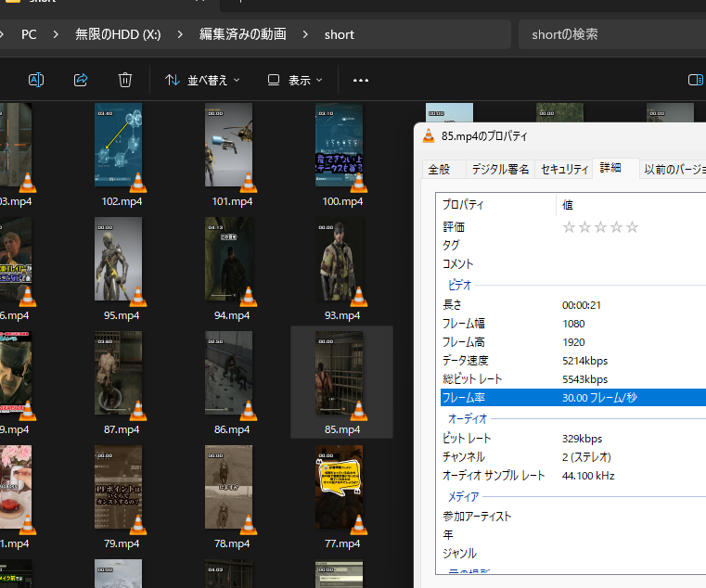Screen dimensions: 706x588
Task: Switch to the デジタル署名 tab
Action: [500, 170]
